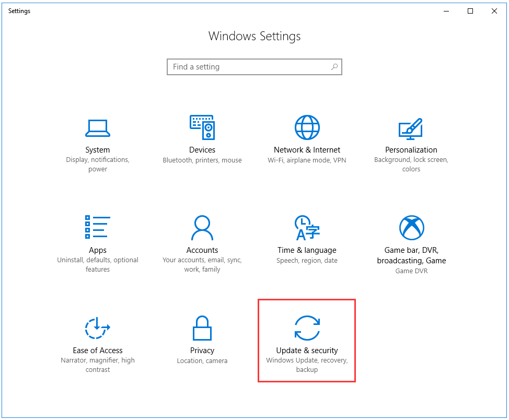The width and height of the screenshot is (509, 420).
Task: Click the search magnifier icon
Action: 334,67
